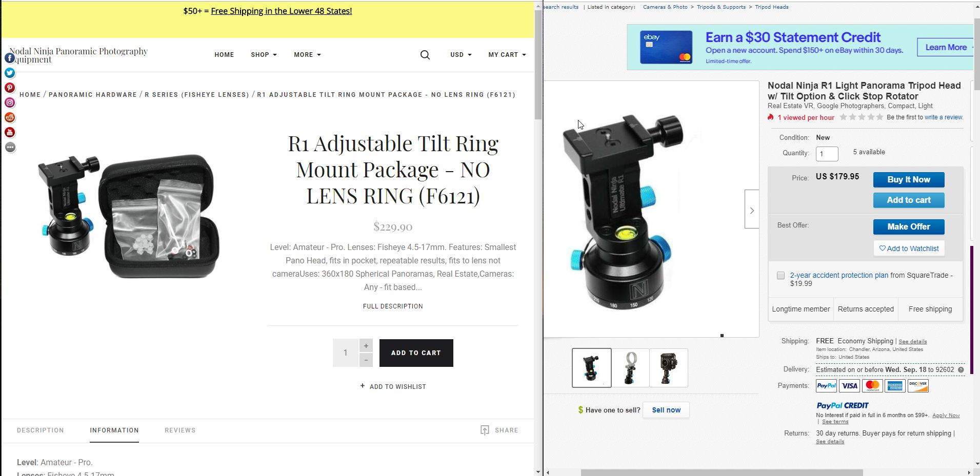
Task: Click the Reddit social icon
Action: (x=10, y=117)
